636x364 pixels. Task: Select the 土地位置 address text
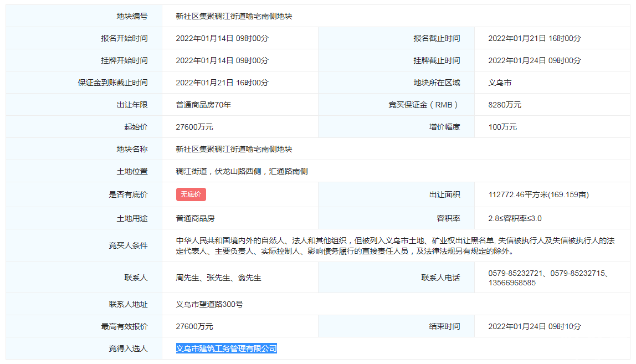pyautogui.click(x=242, y=171)
